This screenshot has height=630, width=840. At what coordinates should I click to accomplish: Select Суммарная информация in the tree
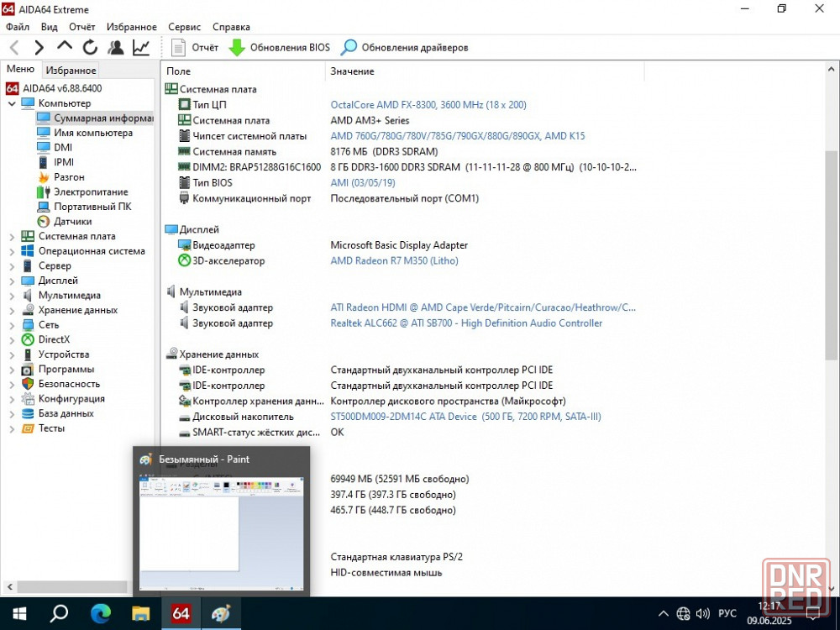[95, 118]
